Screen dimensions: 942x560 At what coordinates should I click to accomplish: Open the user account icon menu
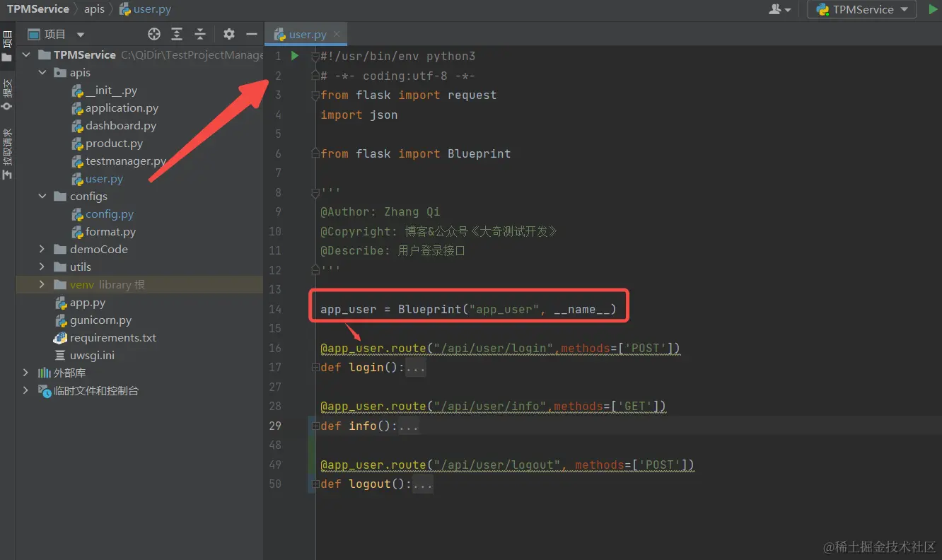tap(779, 10)
